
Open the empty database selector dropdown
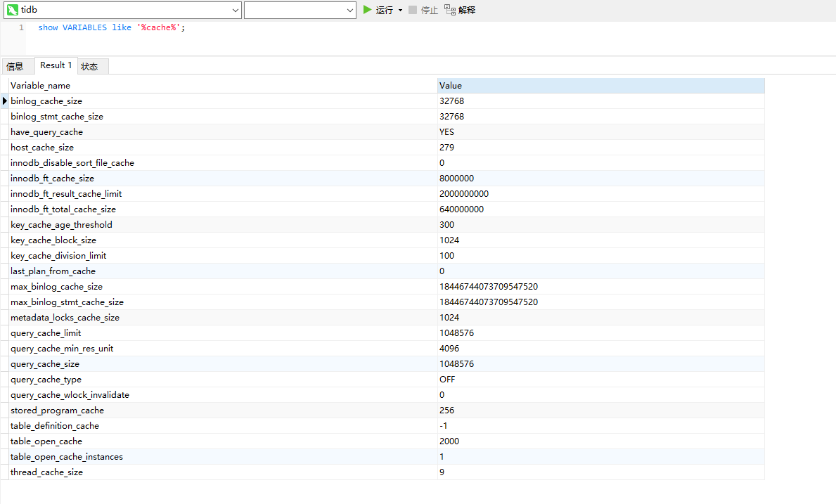tap(350, 10)
